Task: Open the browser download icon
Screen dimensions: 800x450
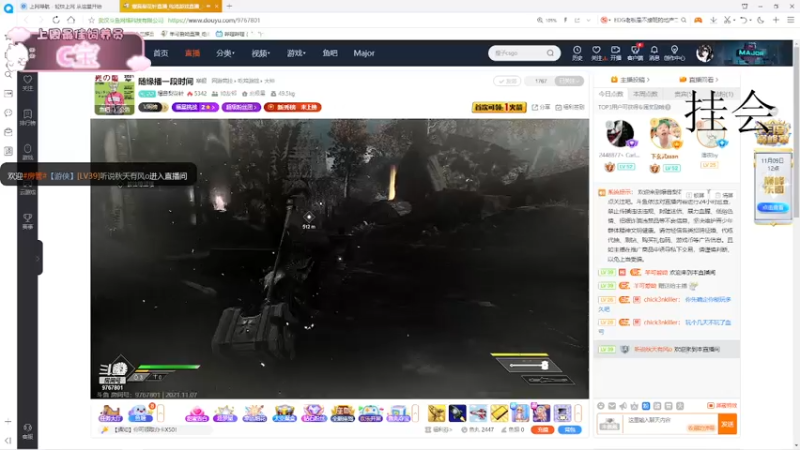Action: tap(713, 20)
